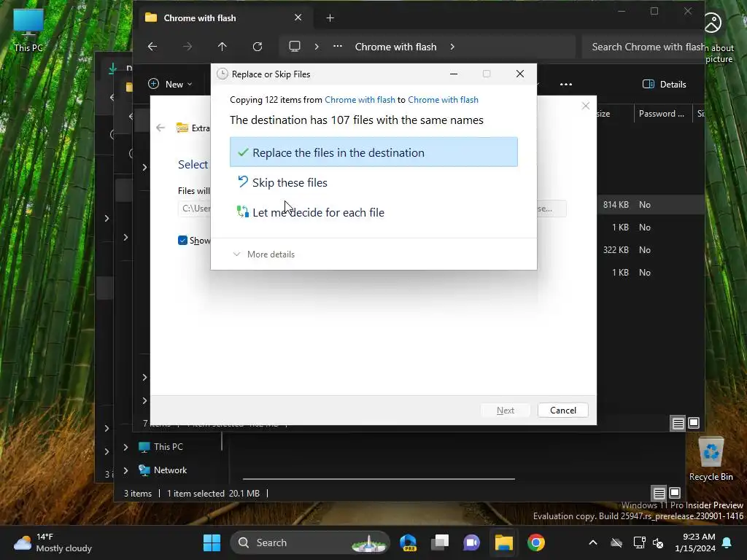The width and height of the screenshot is (747, 560).
Task: Open weather widget showing 14°F
Action: click(53, 542)
